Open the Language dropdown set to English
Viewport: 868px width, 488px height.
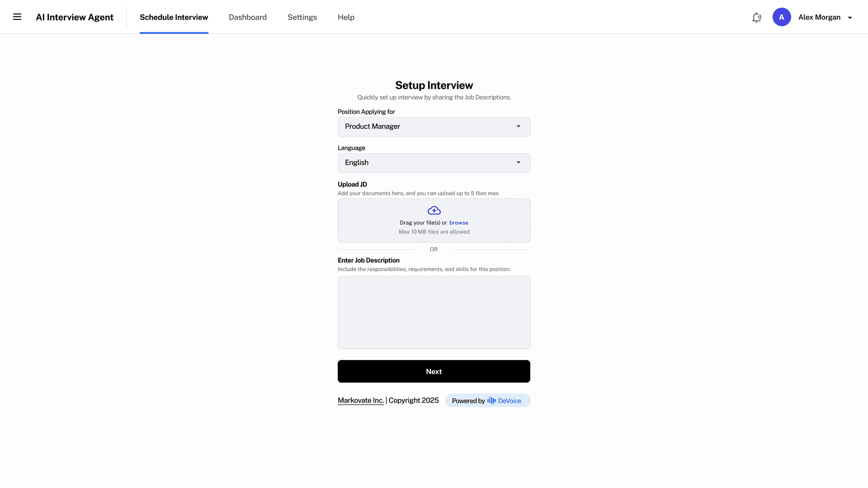coord(434,163)
